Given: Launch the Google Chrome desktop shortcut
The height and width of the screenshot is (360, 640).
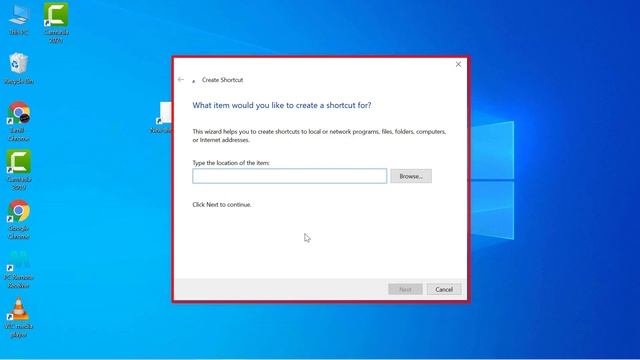Looking at the screenshot, I should pyautogui.click(x=18, y=219).
